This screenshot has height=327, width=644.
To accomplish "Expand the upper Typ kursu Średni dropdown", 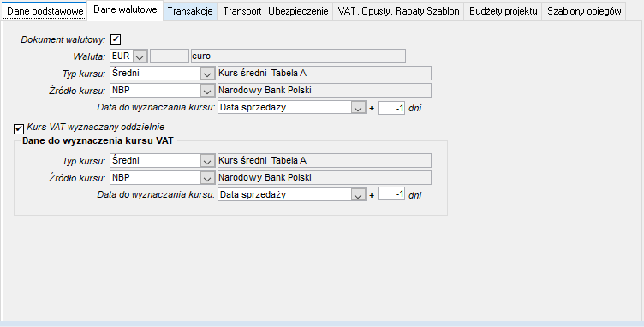I will click(x=207, y=74).
